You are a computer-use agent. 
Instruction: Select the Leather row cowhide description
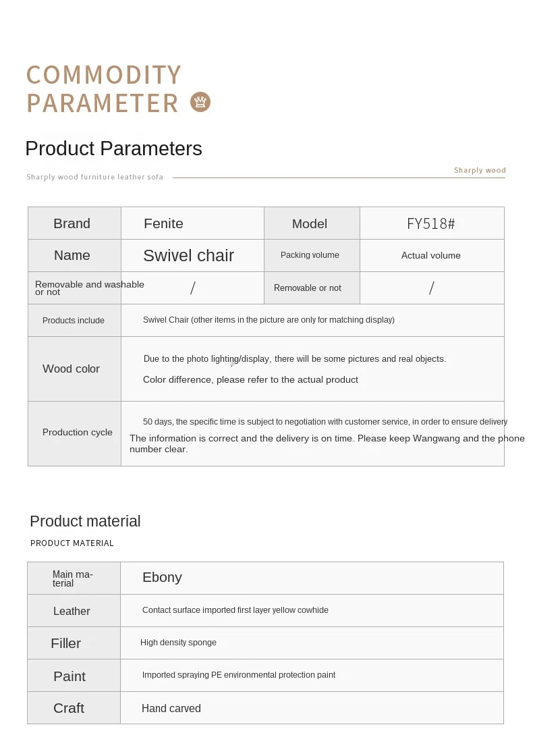[x=235, y=610]
